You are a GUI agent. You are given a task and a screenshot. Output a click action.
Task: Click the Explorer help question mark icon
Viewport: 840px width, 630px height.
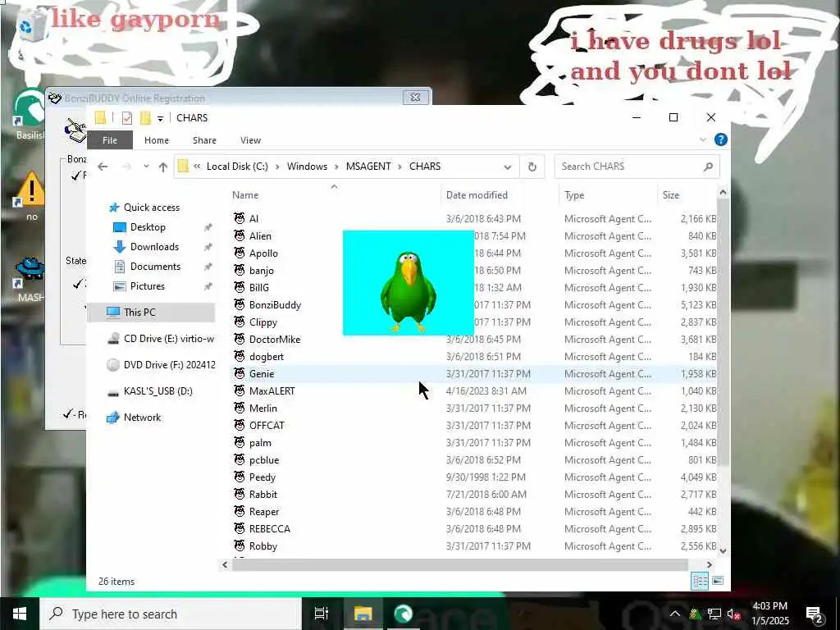point(721,139)
